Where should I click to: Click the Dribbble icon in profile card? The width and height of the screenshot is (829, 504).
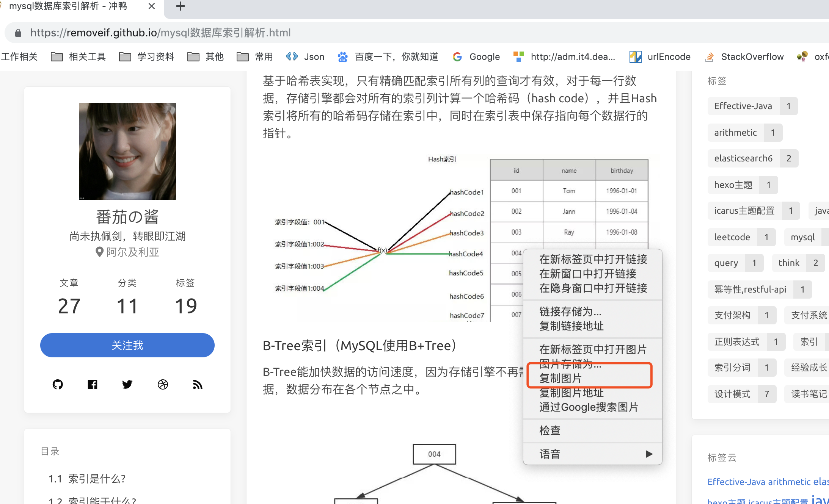click(x=163, y=385)
